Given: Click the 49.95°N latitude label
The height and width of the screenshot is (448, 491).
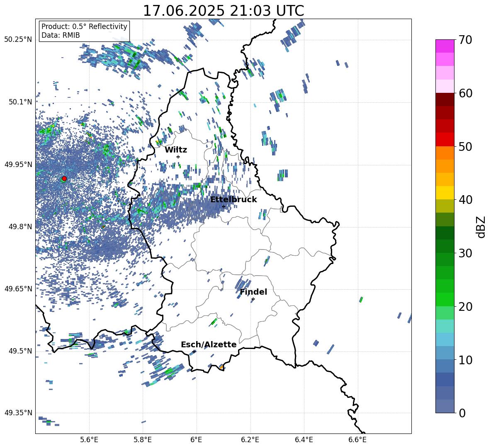Looking at the screenshot, I should (x=18, y=165).
